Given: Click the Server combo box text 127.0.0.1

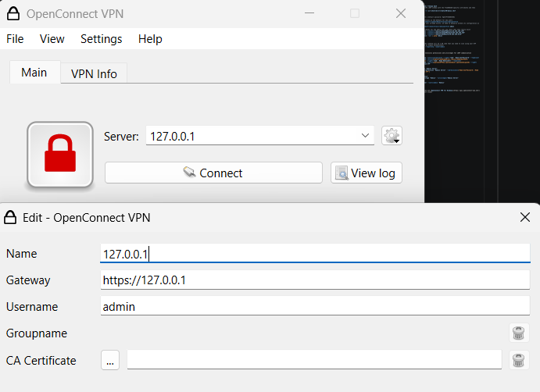Looking at the screenshot, I should [x=172, y=137].
